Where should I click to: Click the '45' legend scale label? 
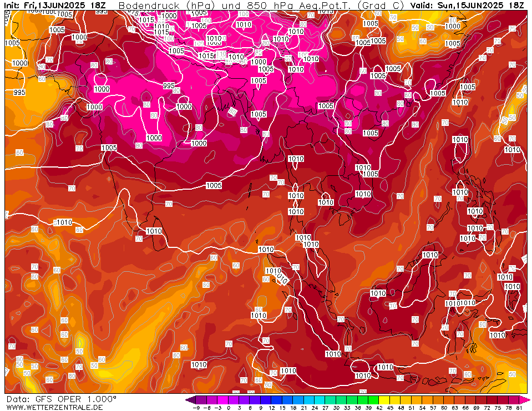[x=390, y=408]
